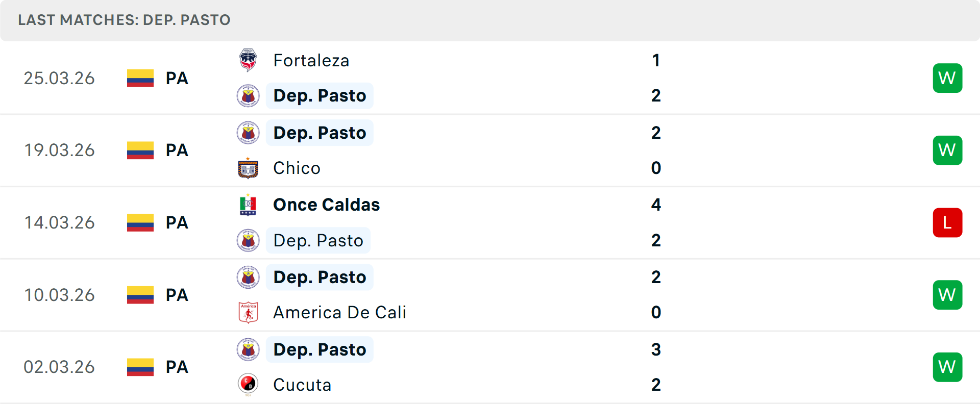The image size is (980, 404).
Task: Click the 14.03.26 match date
Action: pos(59,223)
